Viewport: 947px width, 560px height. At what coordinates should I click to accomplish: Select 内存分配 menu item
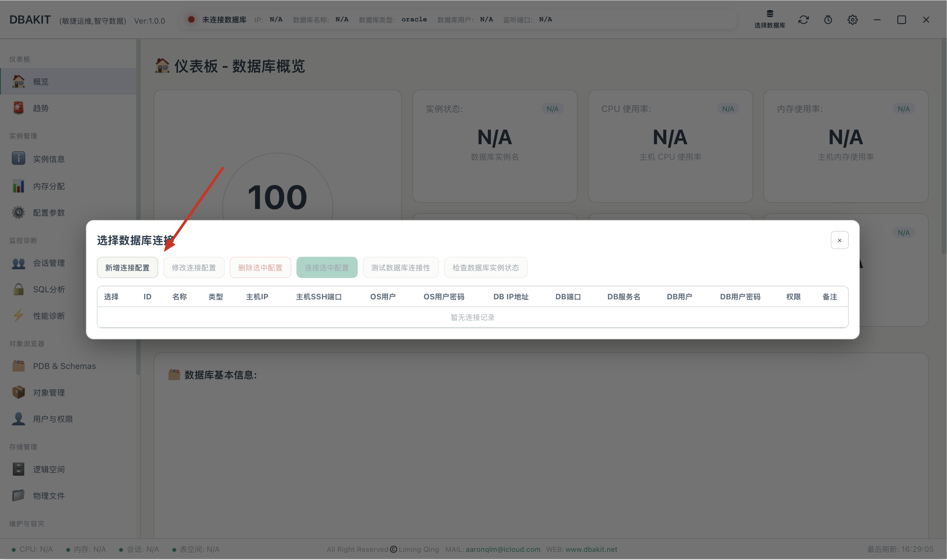coord(68,186)
